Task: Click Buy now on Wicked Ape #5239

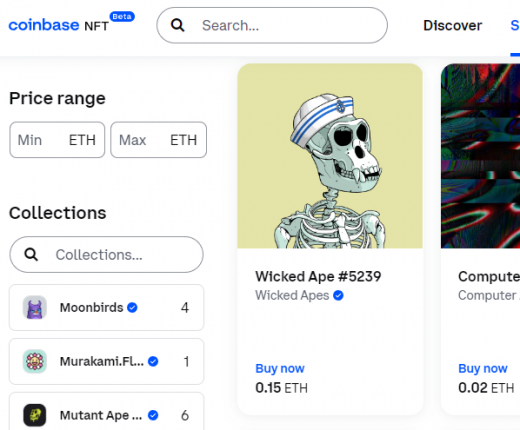Action: 280,369
